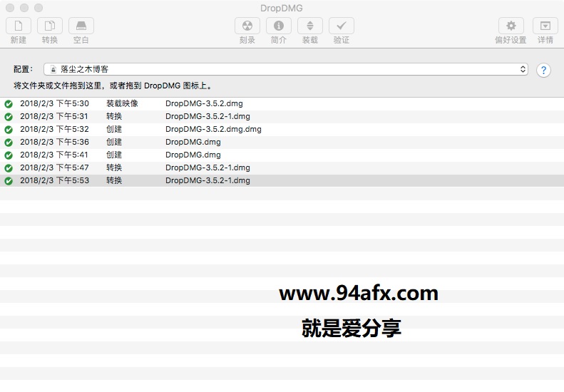The width and height of the screenshot is (564, 392).
Task: Click 转换 action in the 5:53 row
Action: (x=114, y=180)
